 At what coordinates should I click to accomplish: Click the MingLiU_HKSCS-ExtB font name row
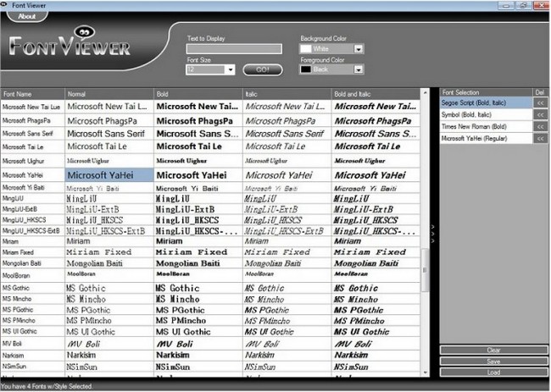(x=32, y=231)
